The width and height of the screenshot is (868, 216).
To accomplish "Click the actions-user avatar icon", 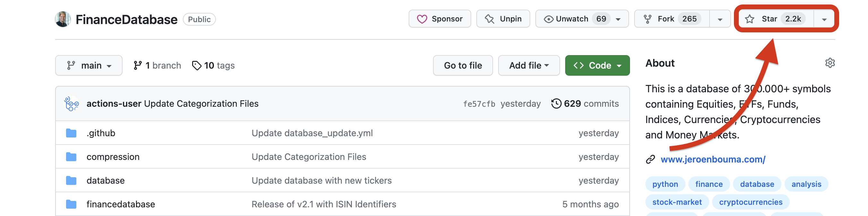I will coord(72,104).
